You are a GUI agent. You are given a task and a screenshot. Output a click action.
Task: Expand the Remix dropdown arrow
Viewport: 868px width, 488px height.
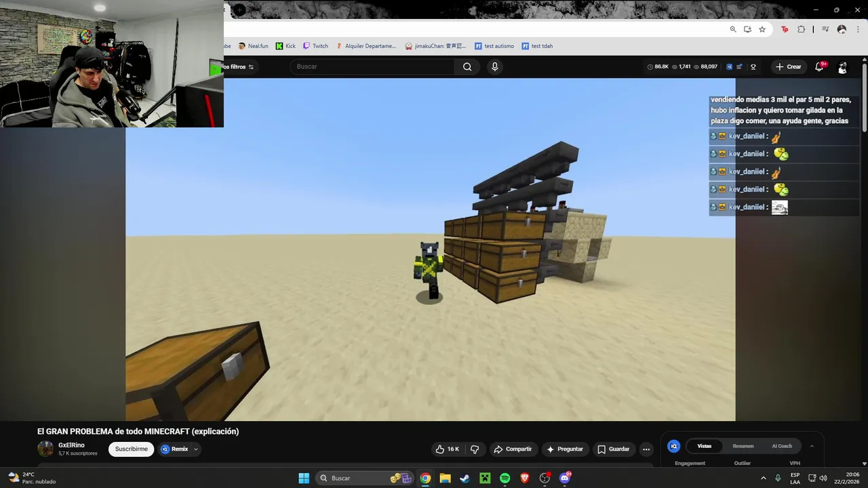[196, 449]
